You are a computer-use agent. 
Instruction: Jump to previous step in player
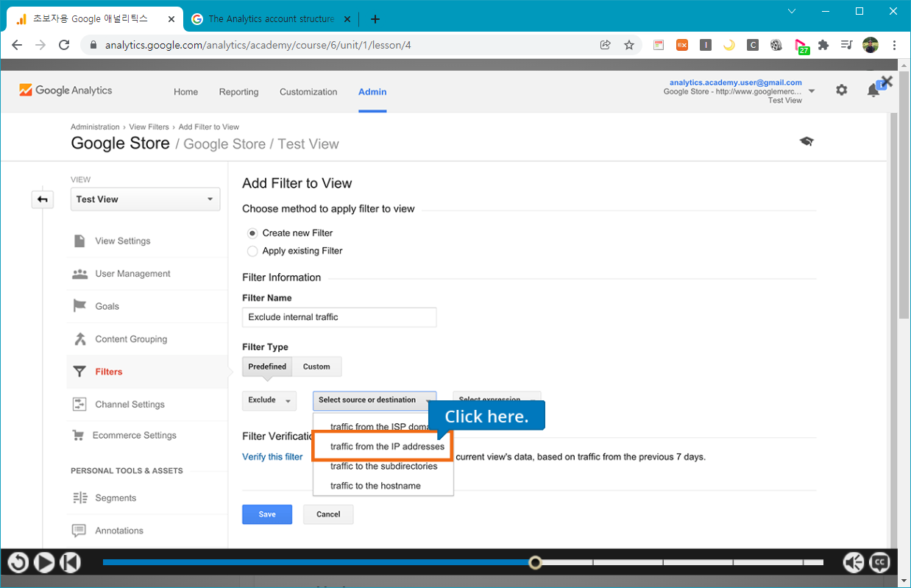pyautogui.click(x=70, y=563)
